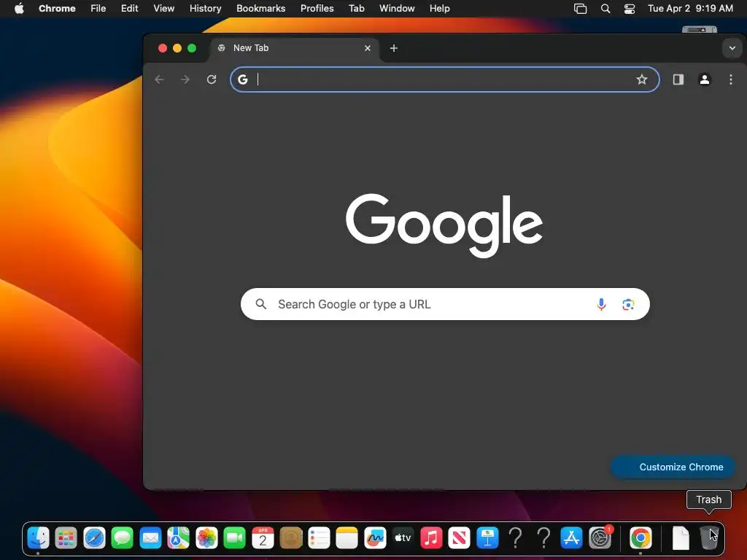Screen dimensions: 747x560
Task: Open Mail from the Dock
Action: click(150, 538)
